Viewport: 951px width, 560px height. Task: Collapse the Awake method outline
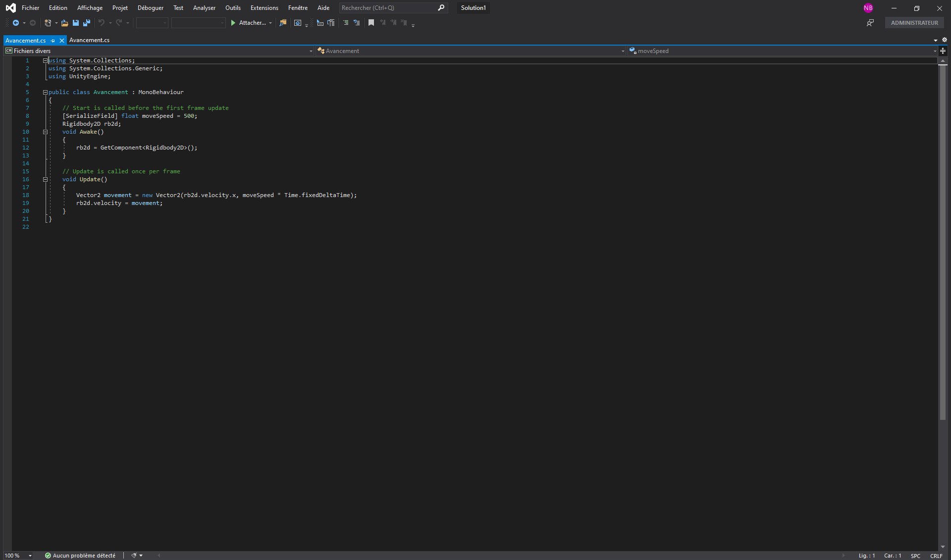pos(45,132)
